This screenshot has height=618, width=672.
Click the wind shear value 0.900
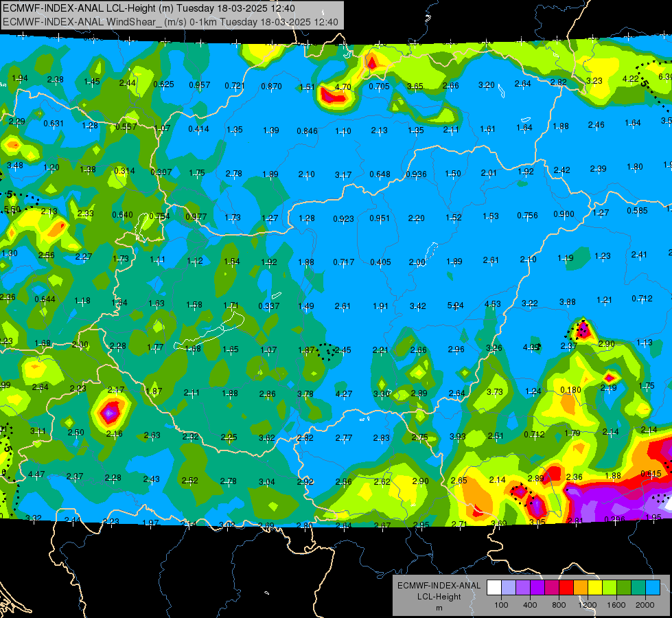coord(564,214)
